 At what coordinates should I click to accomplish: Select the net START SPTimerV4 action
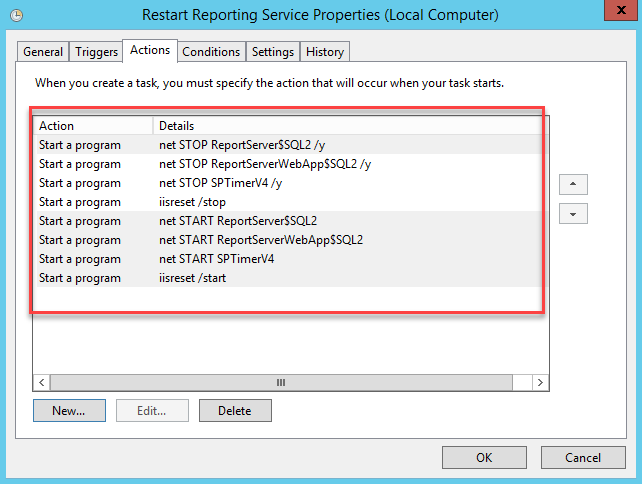click(x=216, y=259)
